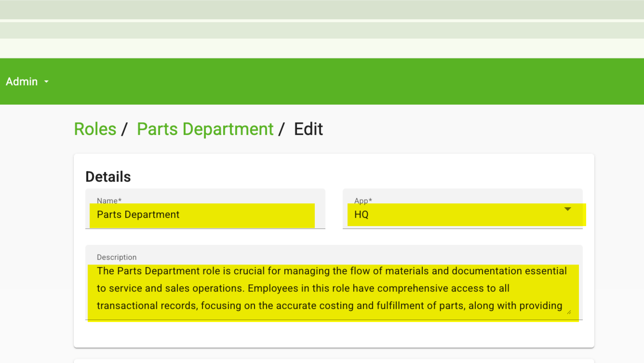Click empty space below the Description field
644x363 pixels.
(x=334, y=334)
